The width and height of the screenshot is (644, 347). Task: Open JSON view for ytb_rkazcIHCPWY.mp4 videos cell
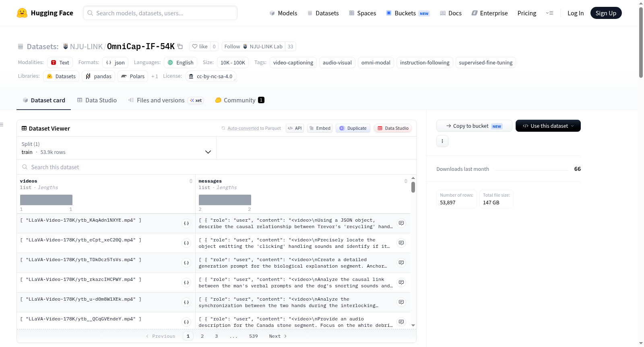coord(186,283)
